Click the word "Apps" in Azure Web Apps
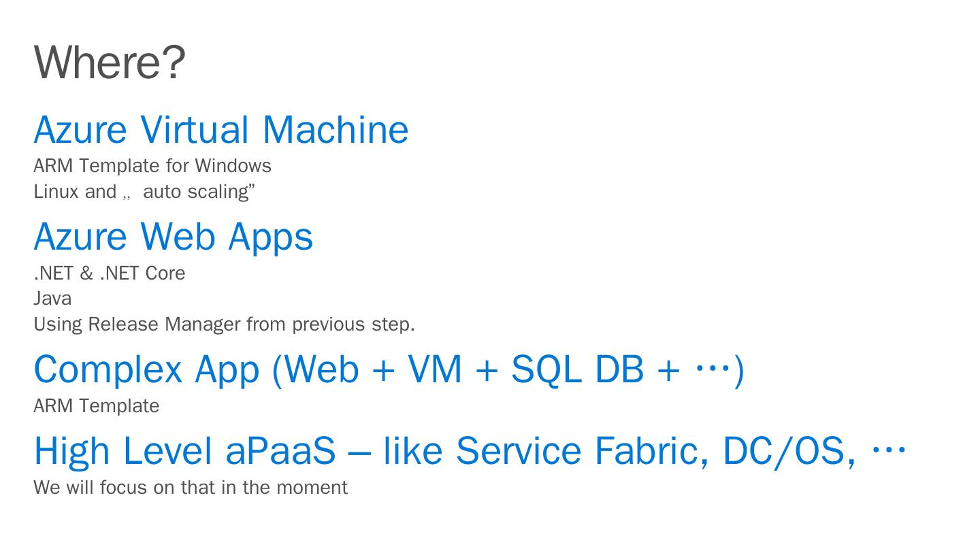The height and width of the screenshot is (551, 980). point(270,237)
